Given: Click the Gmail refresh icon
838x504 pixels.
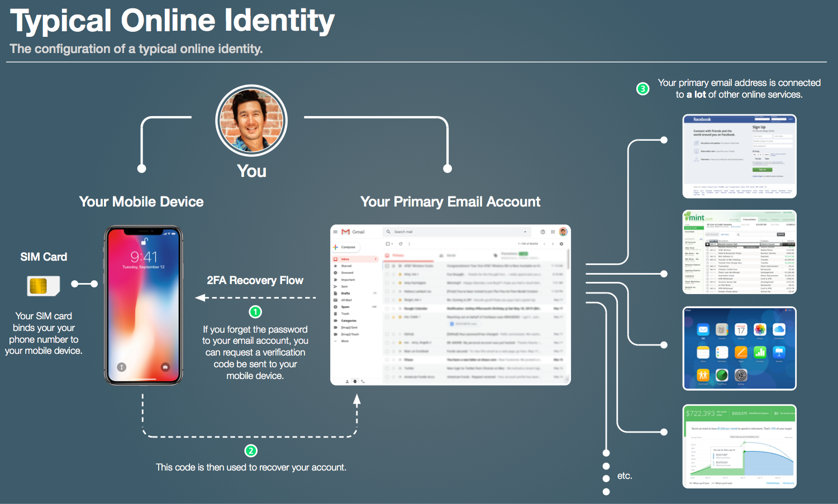Looking at the screenshot, I should [401, 243].
